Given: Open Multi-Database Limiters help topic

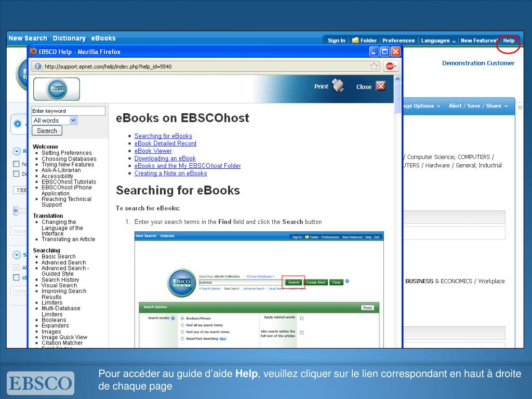Looking at the screenshot, I should pyautogui.click(x=61, y=311).
